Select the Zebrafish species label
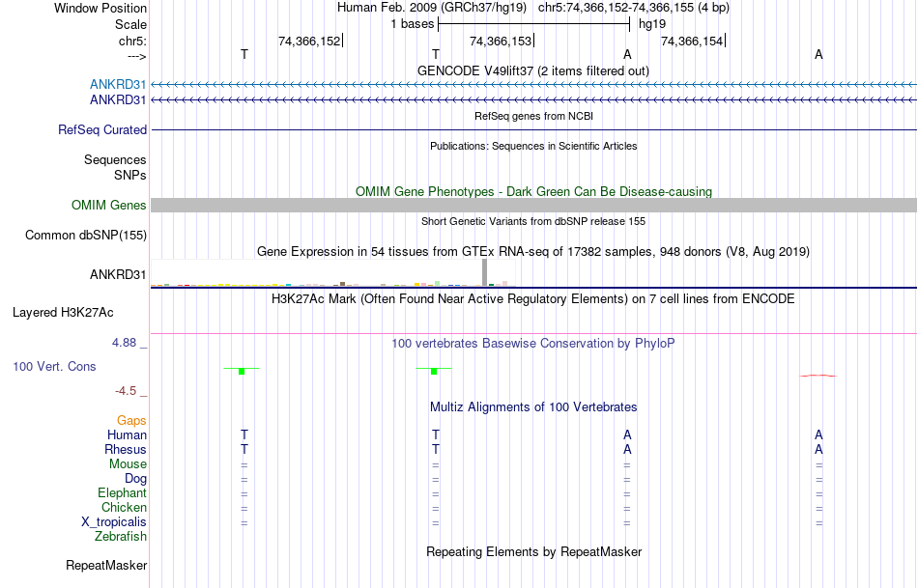This screenshot has width=918, height=588. point(121,536)
